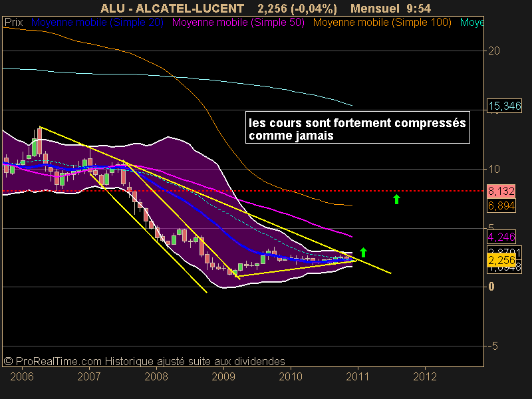
Task: Select the 4,246 magenta price label
Action: click(501, 237)
